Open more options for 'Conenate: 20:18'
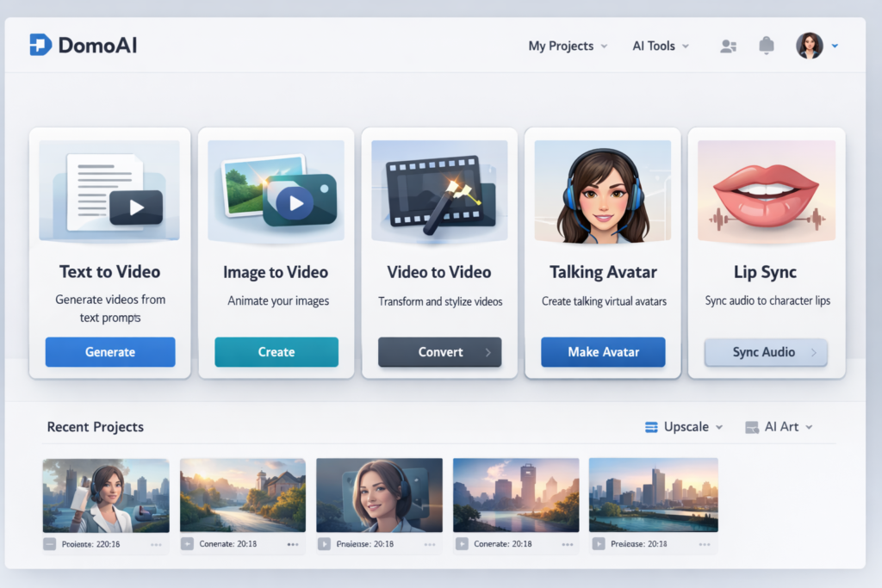Screen dimensions: 882x588 tap(293, 545)
